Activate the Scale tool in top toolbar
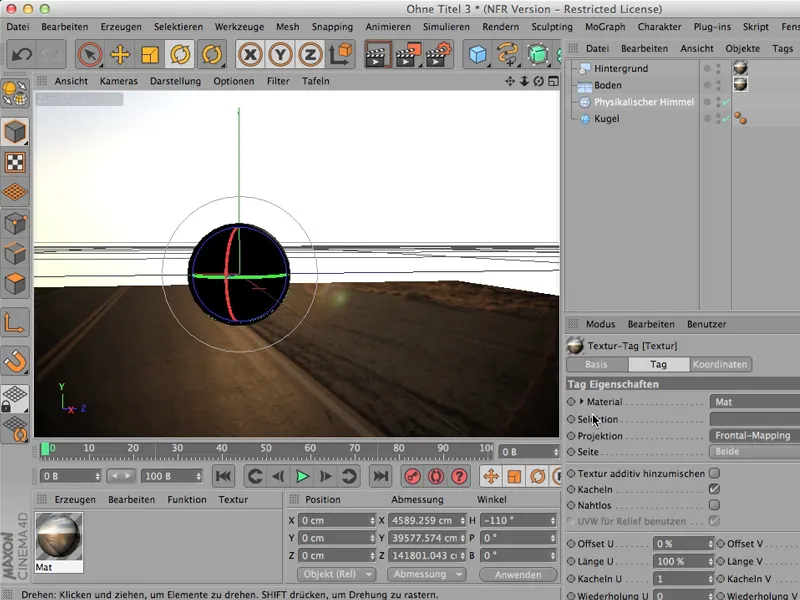The width and height of the screenshot is (800, 600). point(150,54)
